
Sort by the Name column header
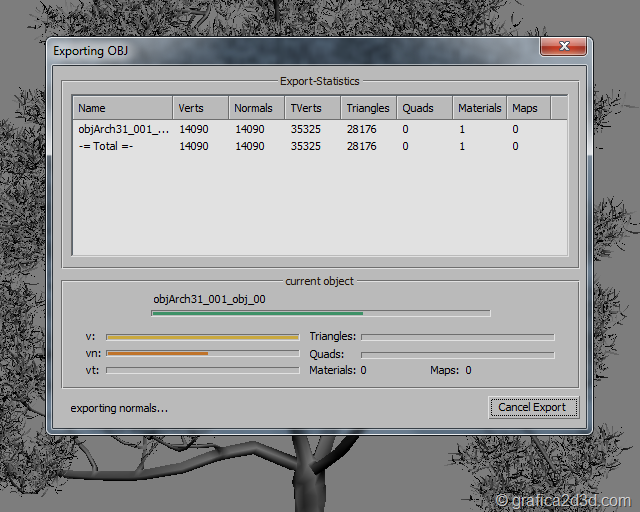[122, 108]
